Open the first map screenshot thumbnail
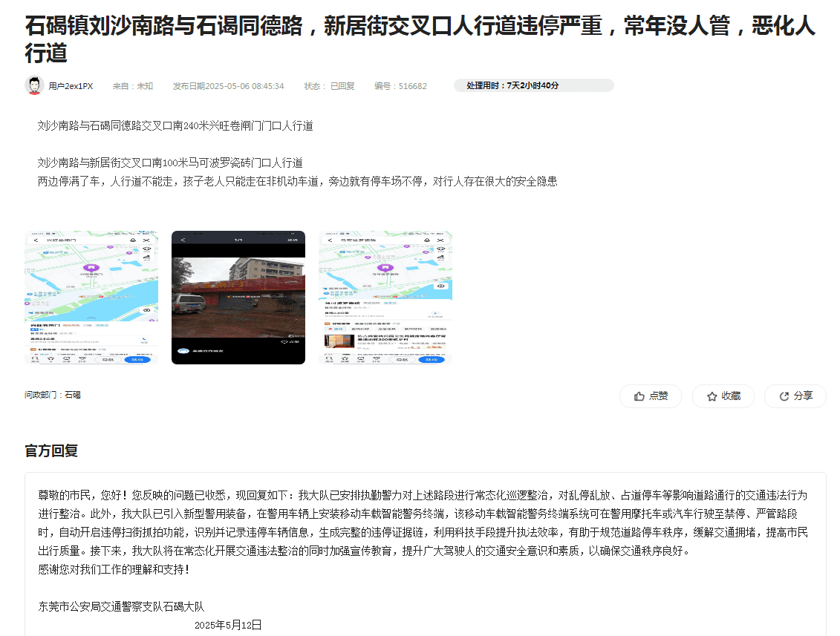This screenshot has width=840, height=636. 91,298
